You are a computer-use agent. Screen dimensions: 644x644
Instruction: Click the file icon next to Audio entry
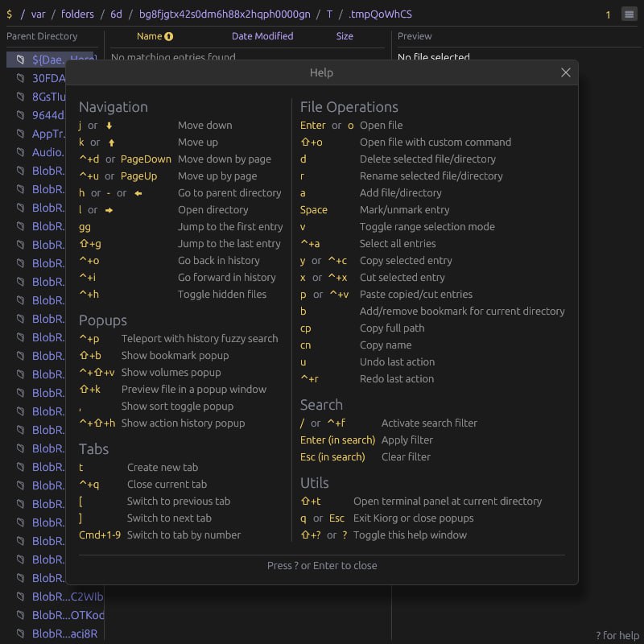21,152
